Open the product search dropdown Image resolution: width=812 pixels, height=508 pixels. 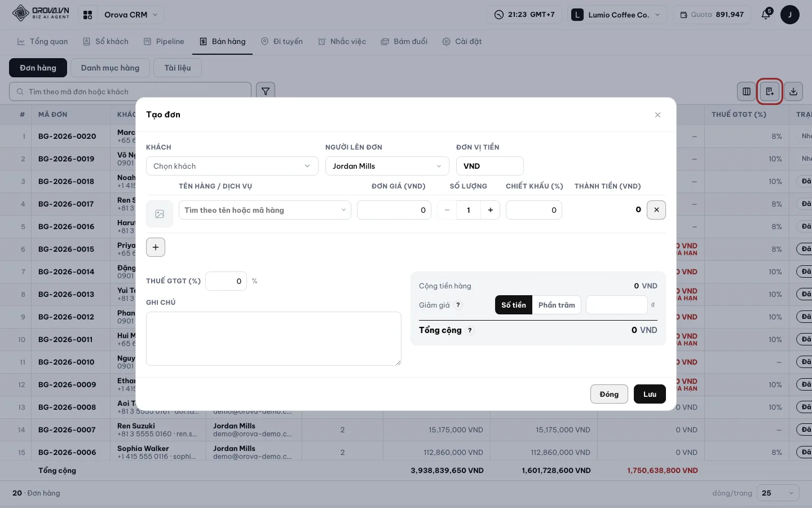pyautogui.click(x=265, y=210)
